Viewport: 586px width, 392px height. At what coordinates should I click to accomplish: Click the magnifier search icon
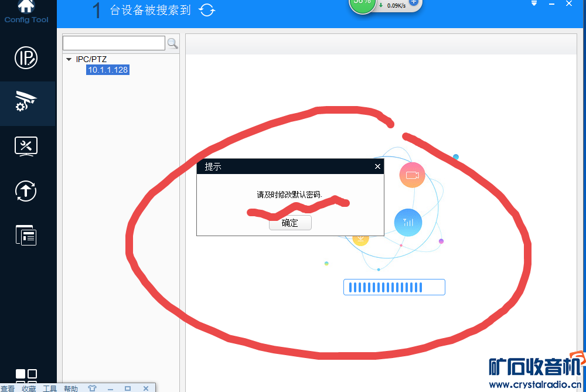[x=173, y=43]
